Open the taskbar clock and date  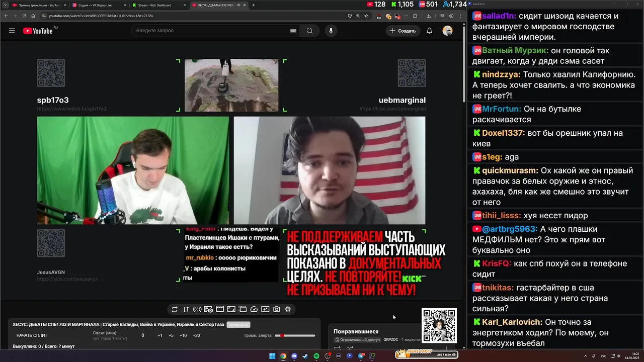pyautogui.click(x=631, y=356)
